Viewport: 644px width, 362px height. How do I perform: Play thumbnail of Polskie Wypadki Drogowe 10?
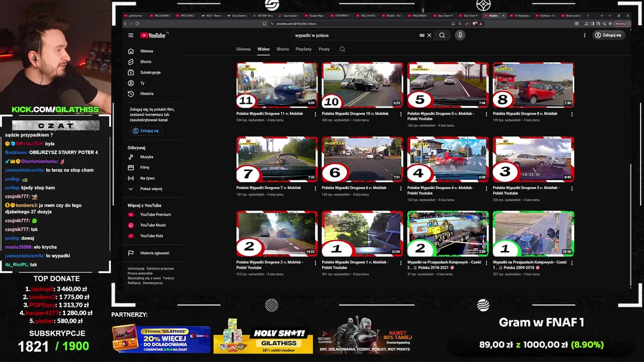(362, 85)
